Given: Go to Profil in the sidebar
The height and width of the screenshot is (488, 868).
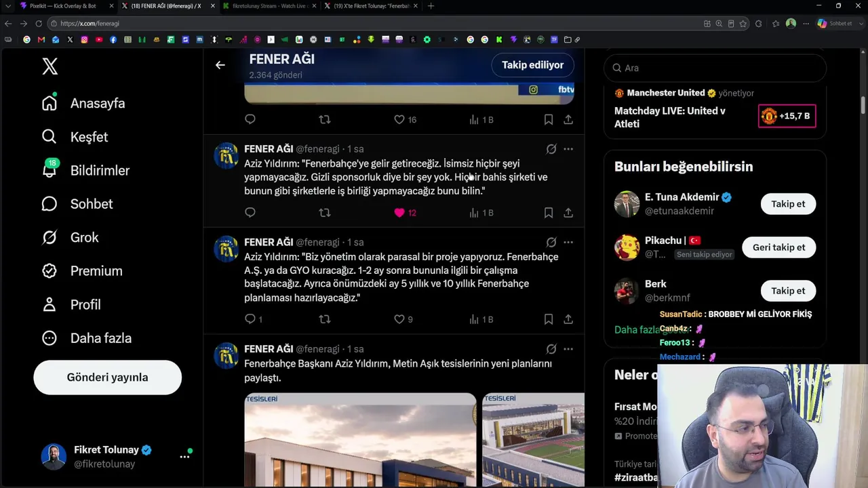Looking at the screenshot, I should tap(71, 304).
